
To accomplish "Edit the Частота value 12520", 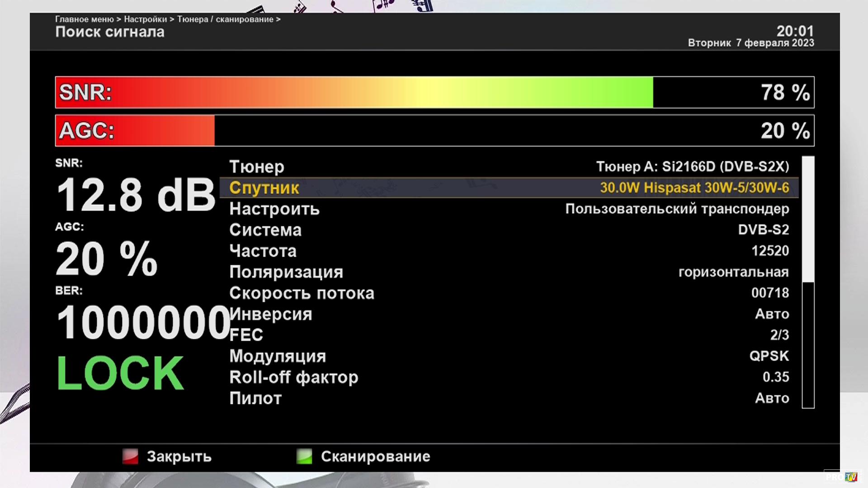I will click(770, 251).
